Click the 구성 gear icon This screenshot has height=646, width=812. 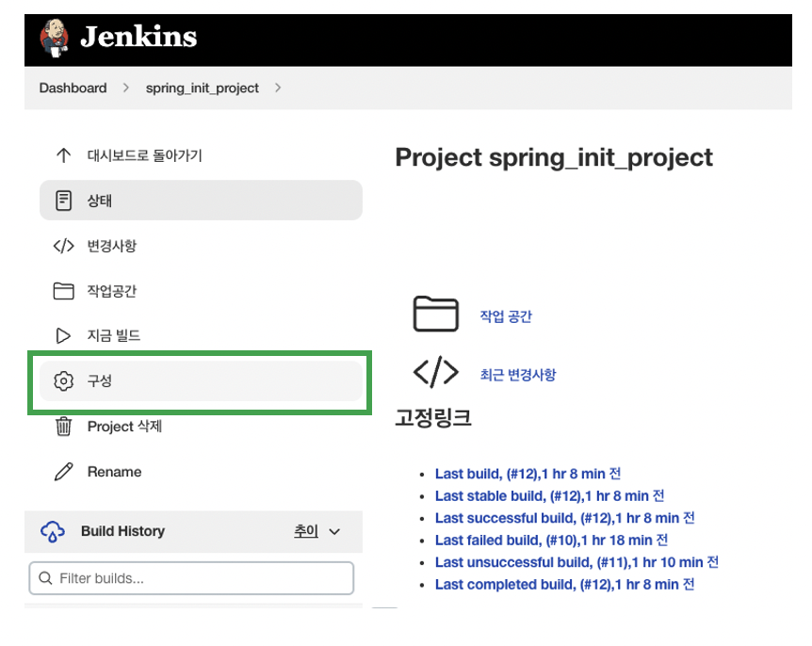click(64, 381)
